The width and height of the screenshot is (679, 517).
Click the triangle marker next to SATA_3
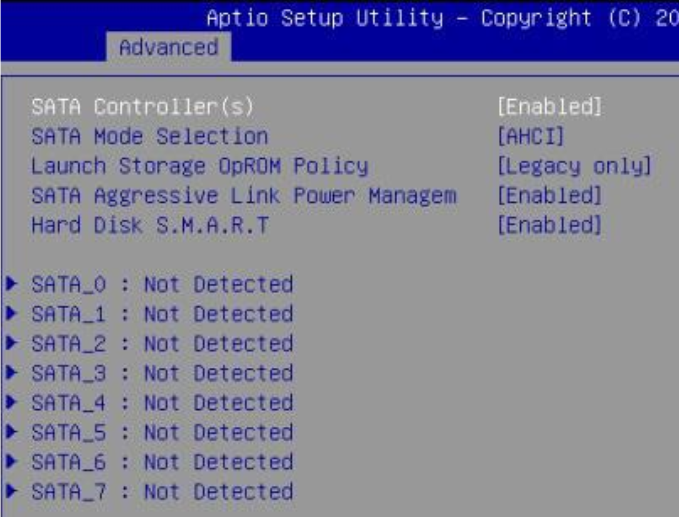coord(11,373)
